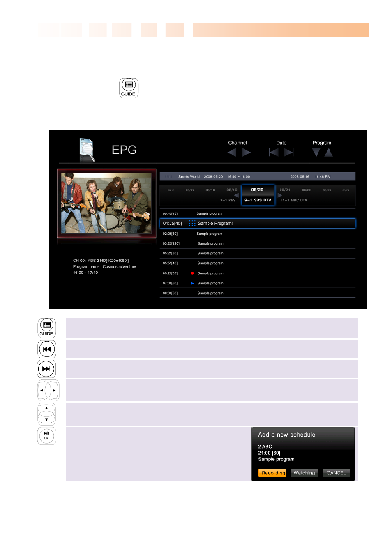Select the 02:25[60] Sample program row
This screenshot has width=392, height=555.
click(258, 234)
